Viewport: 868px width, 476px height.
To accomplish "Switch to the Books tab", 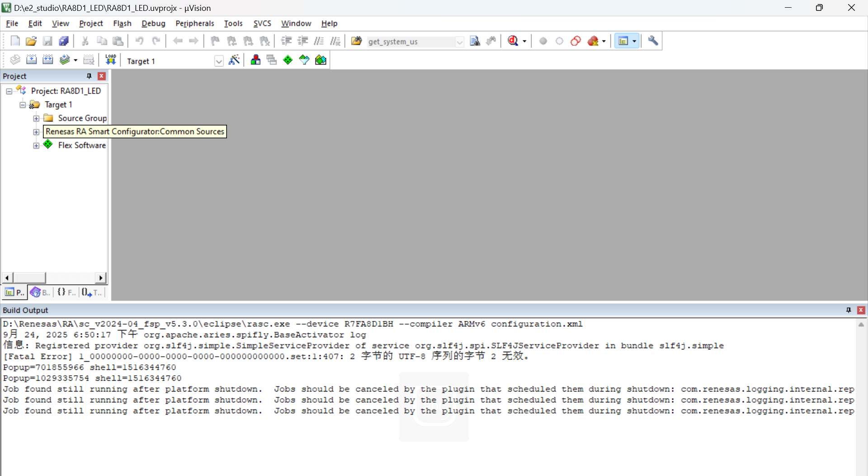I will [x=40, y=292].
